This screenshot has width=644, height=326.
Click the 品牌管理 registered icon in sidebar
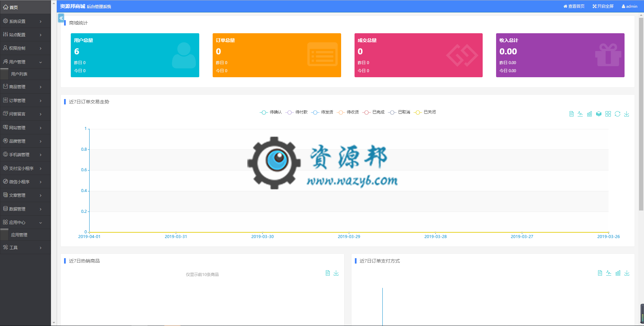pyautogui.click(x=5, y=141)
